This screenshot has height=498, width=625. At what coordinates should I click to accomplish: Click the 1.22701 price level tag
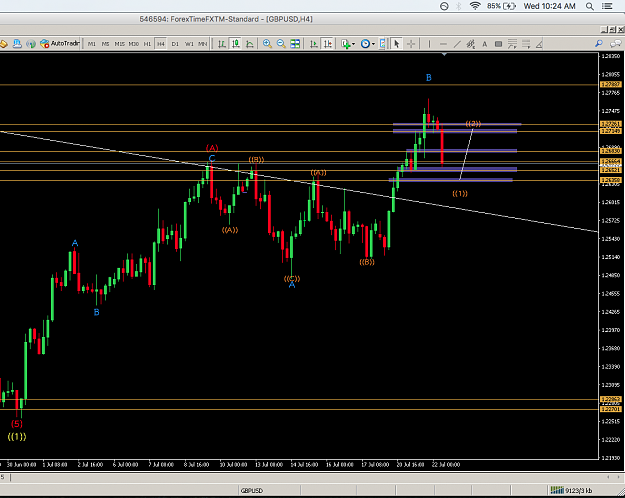[611, 409]
